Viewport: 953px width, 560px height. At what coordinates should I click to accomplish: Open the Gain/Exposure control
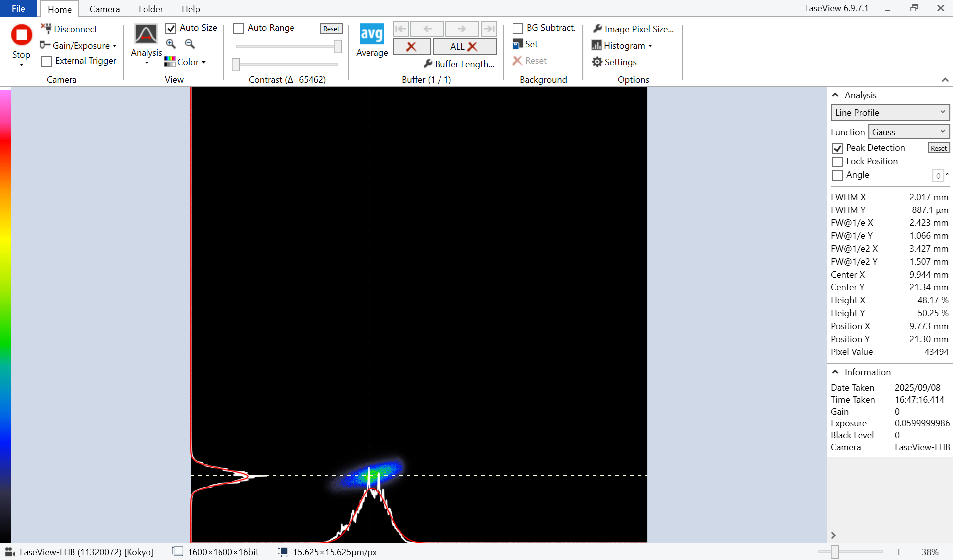[x=78, y=45]
